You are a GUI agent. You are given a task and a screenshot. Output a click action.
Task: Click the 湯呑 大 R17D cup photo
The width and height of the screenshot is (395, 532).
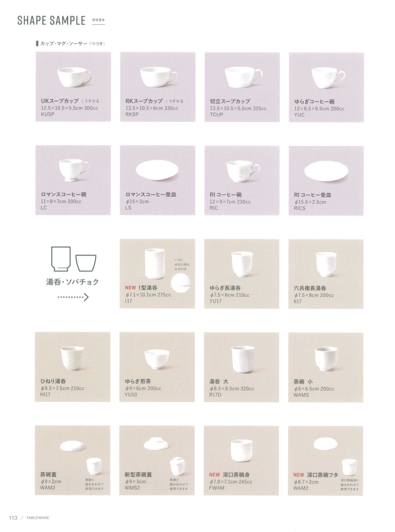coord(243,360)
